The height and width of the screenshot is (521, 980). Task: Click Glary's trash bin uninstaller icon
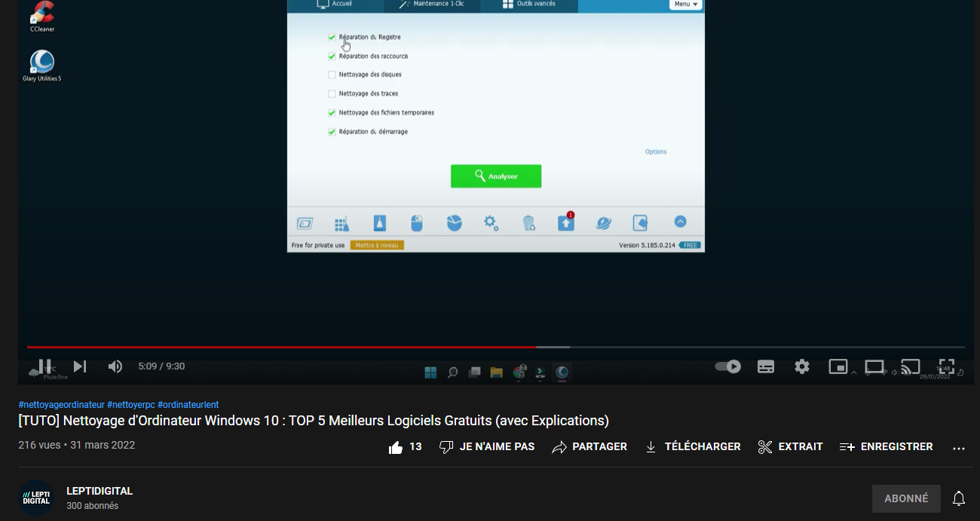click(x=529, y=223)
